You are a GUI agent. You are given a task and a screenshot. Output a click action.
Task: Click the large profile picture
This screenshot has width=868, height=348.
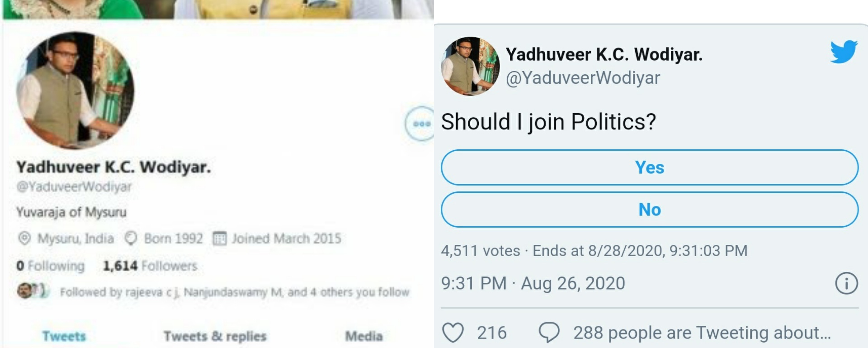(x=75, y=90)
